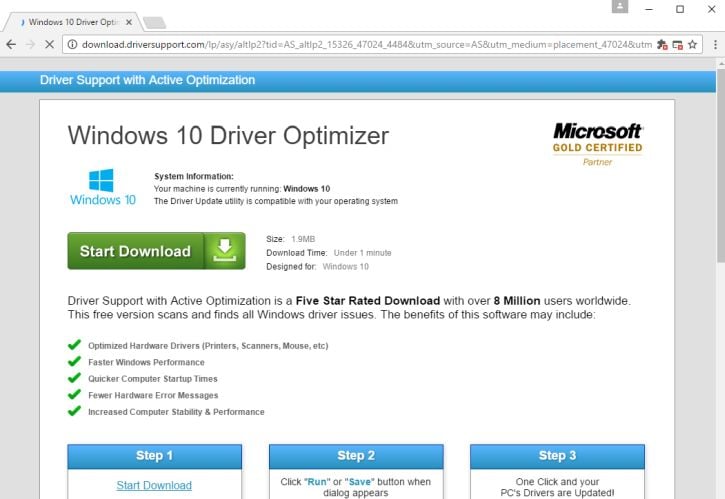Click checkmark beside Increased Computer Stability
This screenshot has height=499, width=725.
tap(74, 411)
